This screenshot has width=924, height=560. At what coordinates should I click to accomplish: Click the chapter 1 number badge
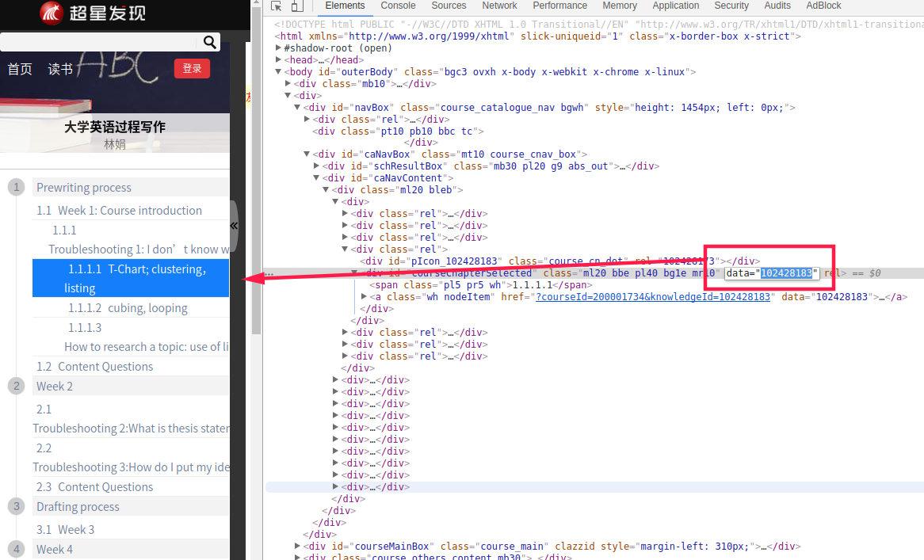(x=17, y=187)
